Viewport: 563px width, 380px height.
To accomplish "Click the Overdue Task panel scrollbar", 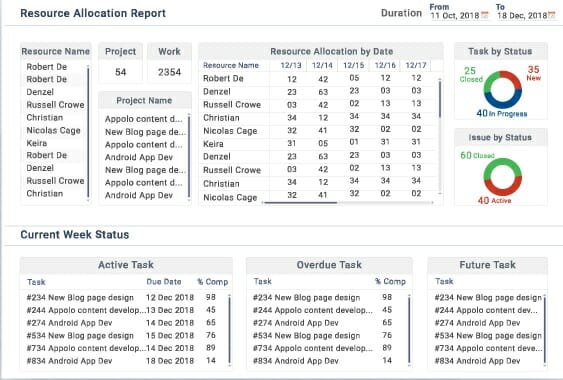I will point(409,330).
